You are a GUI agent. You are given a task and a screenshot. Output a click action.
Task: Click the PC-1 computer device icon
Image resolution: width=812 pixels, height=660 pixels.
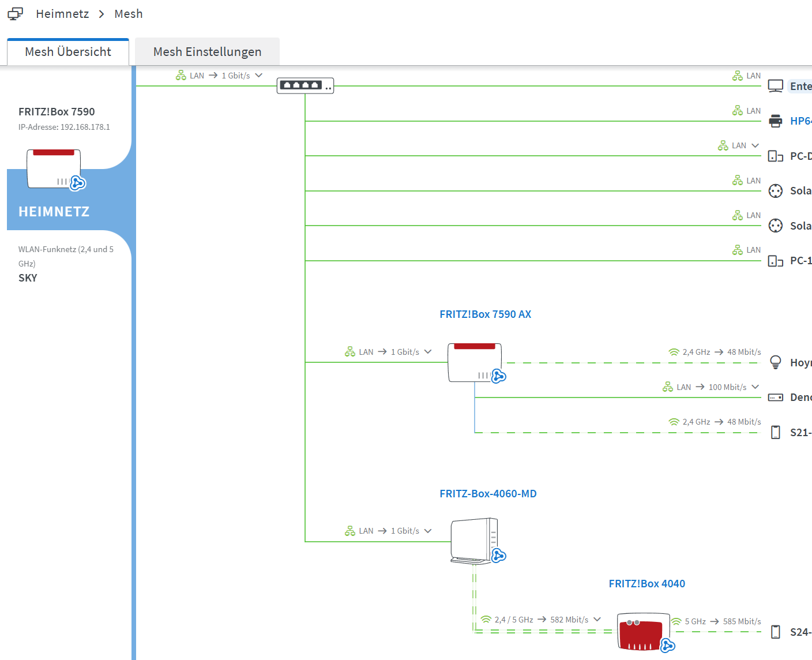click(x=776, y=261)
